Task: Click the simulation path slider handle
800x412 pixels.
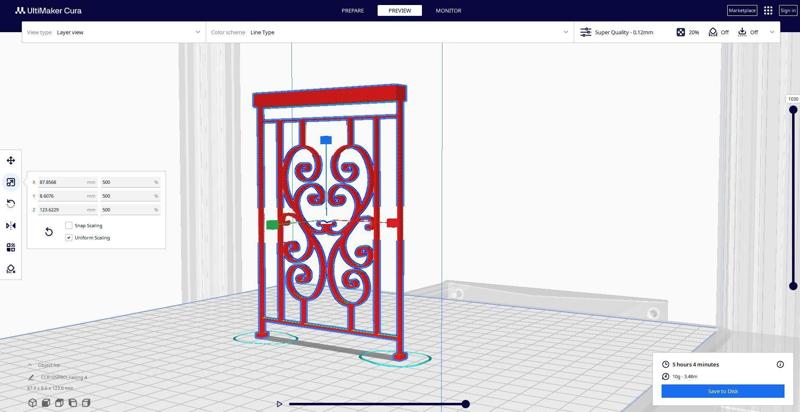Action: click(465, 404)
